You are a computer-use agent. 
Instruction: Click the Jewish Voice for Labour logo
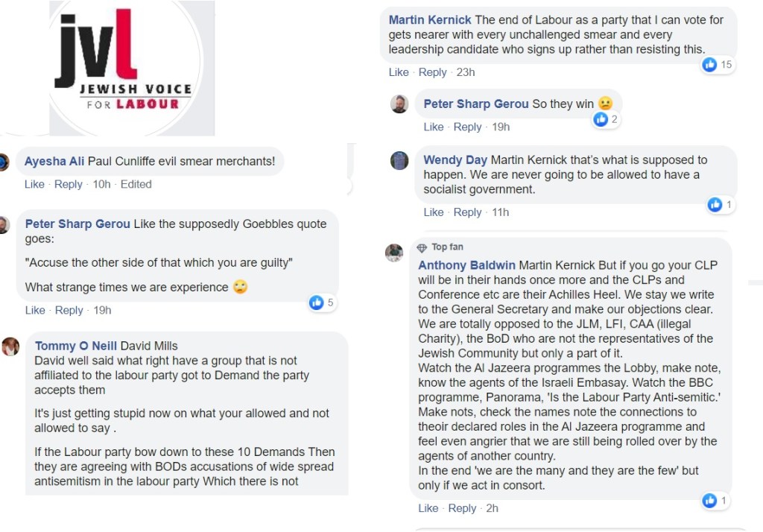[123, 67]
